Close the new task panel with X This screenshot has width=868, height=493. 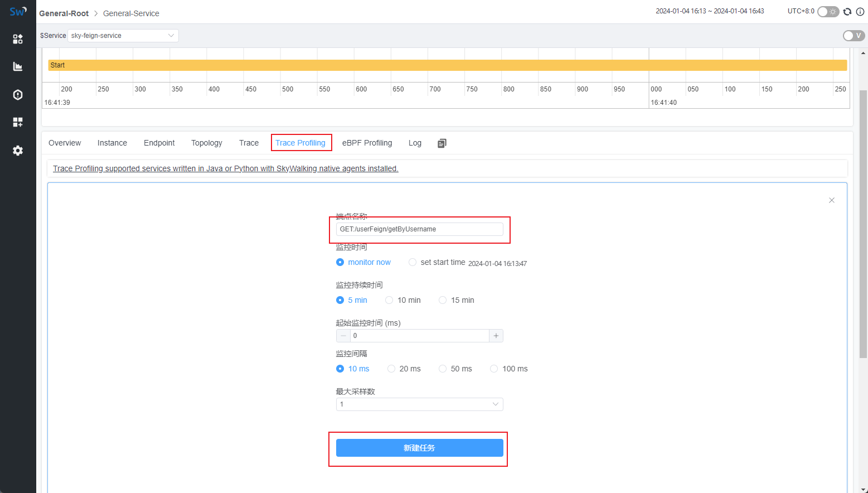point(831,200)
